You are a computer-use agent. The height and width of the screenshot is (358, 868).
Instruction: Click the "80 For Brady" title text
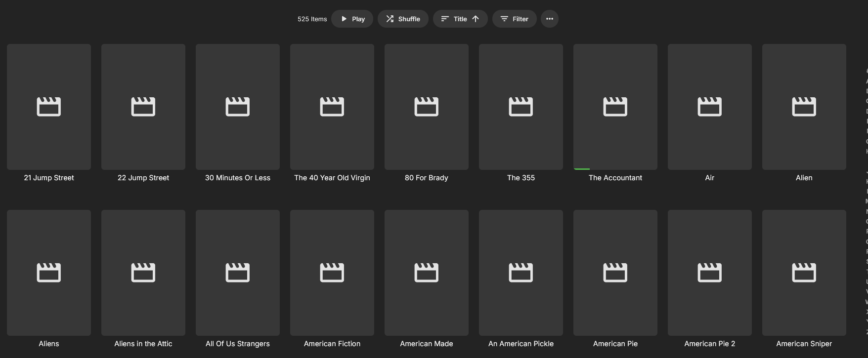tap(427, 178)
